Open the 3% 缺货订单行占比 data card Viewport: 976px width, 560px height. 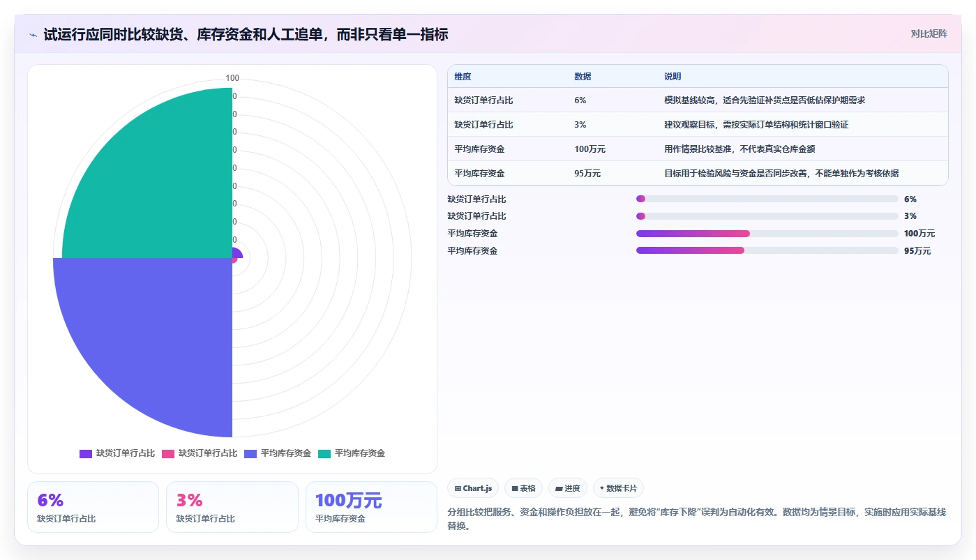[232, 507]
